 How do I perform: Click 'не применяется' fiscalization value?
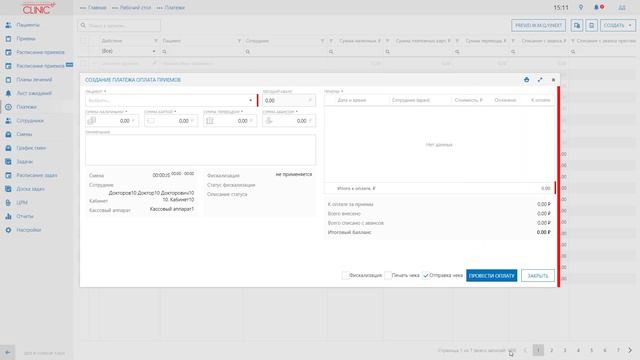coord(293,174)
